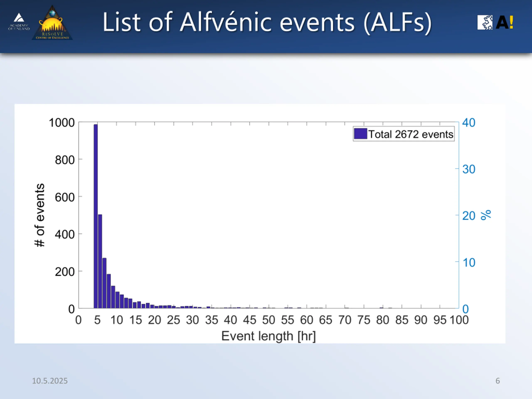
Task: Click the right axis value 40
Action: point(469,123)
